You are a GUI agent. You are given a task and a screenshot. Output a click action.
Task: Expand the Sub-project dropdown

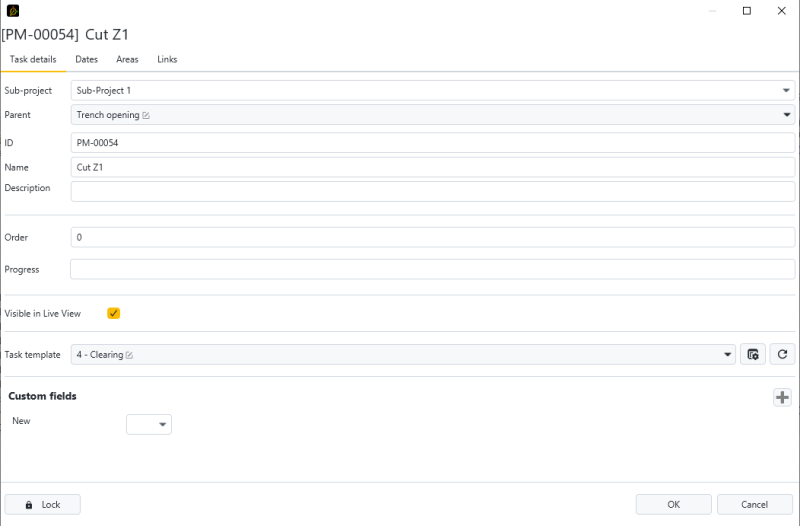pyautogui.click(x=786, y=91)
